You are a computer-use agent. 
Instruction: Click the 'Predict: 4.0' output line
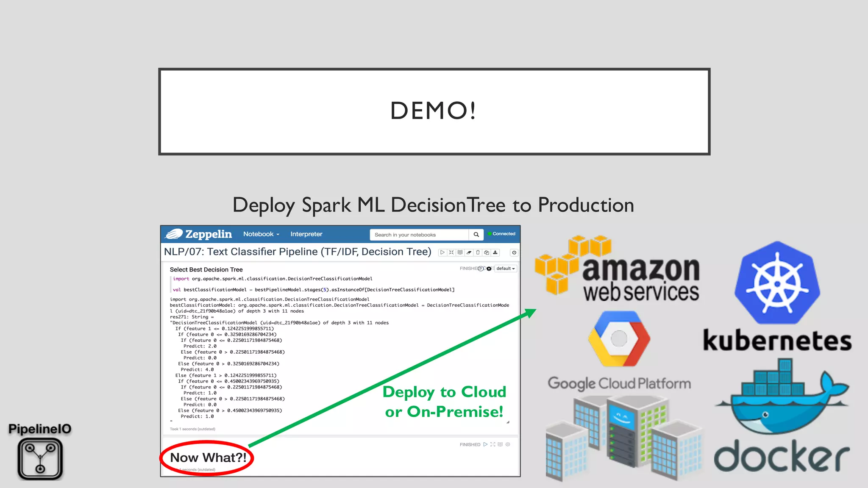pos(197,370)
